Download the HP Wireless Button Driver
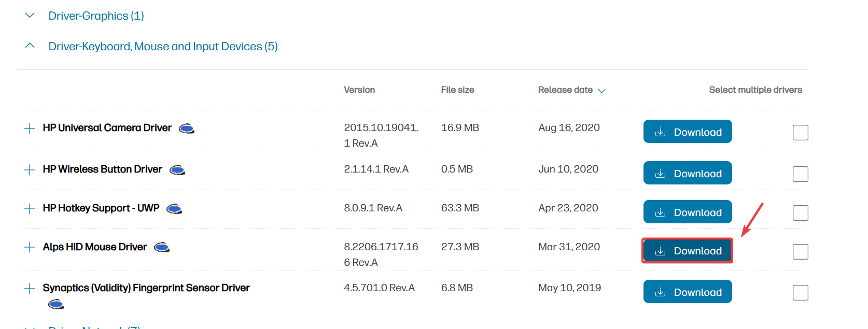This screenshot has height=329, width=868. (687, 173)
